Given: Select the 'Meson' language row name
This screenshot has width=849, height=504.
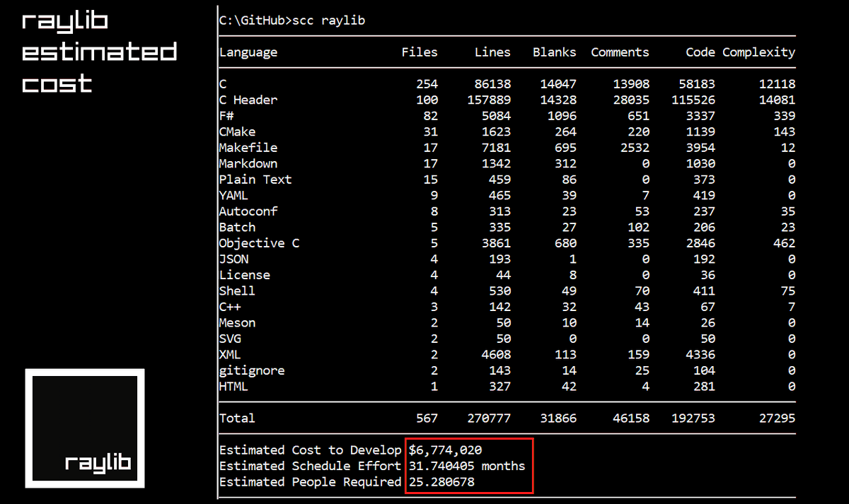Looking at the screenshot, I should 238,322.
